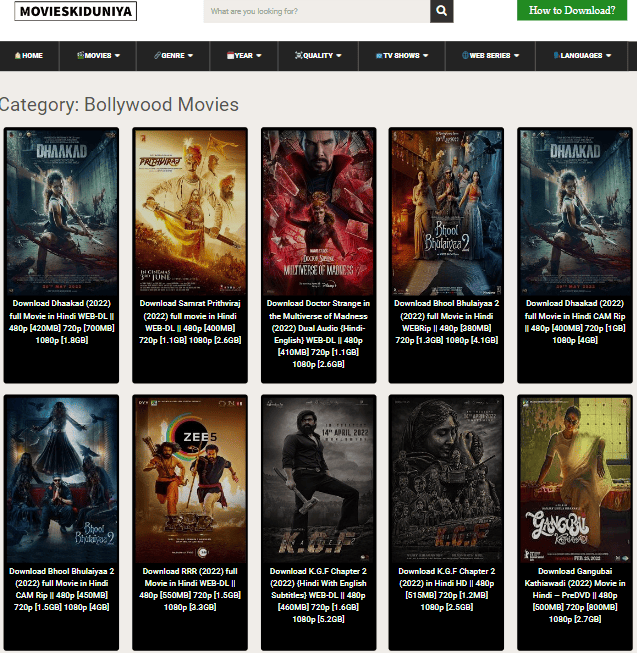Click the home icon in navbar
Screen dimensions: 637x653
click(17, 55)
